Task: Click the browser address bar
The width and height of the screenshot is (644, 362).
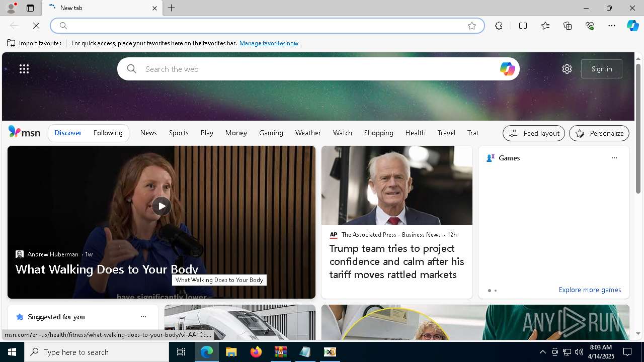Action: (x=267, y=26)
